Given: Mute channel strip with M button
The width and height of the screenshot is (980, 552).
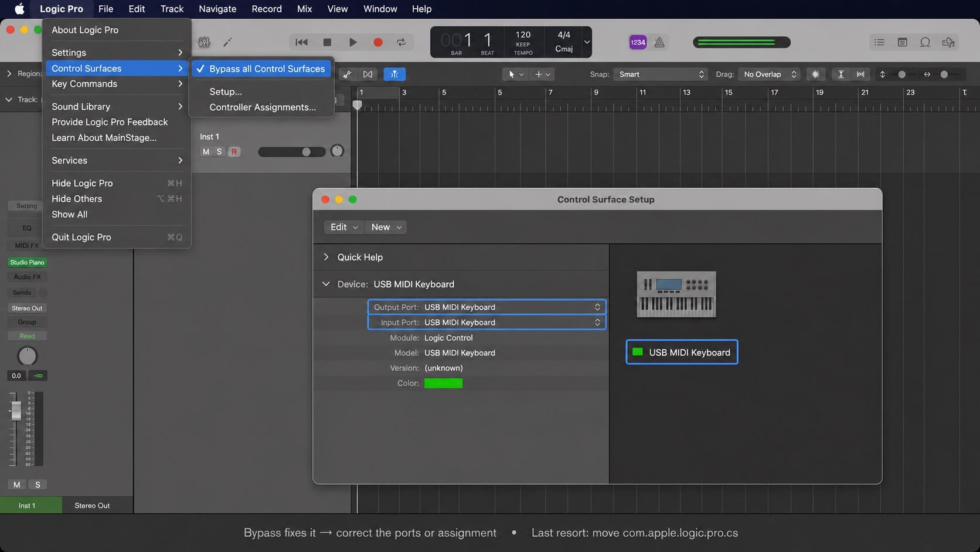Looking at the screenshot, I should click(x=16, y=485).
